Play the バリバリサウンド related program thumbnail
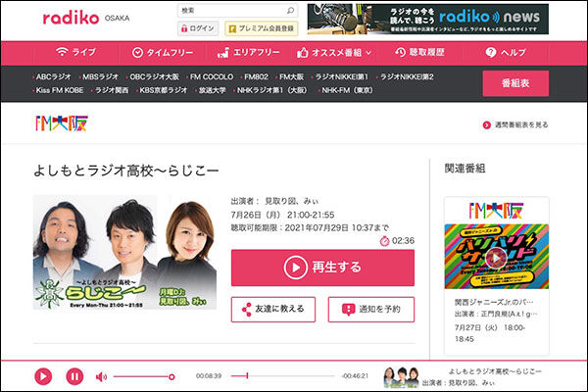The image size is (588, 392). [496, 258]
